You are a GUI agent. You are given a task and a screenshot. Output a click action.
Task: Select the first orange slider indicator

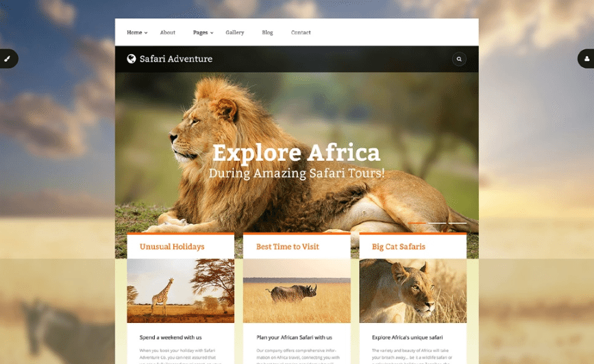click(x=417, y=223)
